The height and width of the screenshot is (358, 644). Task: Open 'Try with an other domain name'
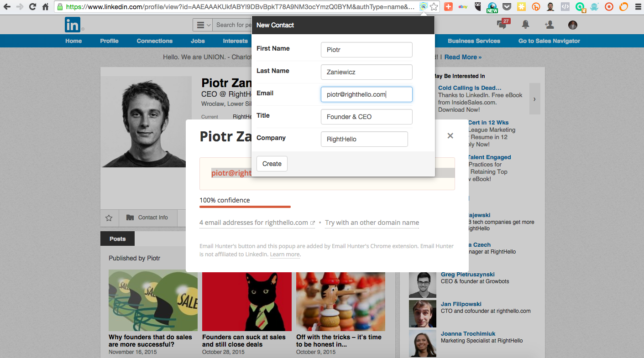tap(372, 223)
